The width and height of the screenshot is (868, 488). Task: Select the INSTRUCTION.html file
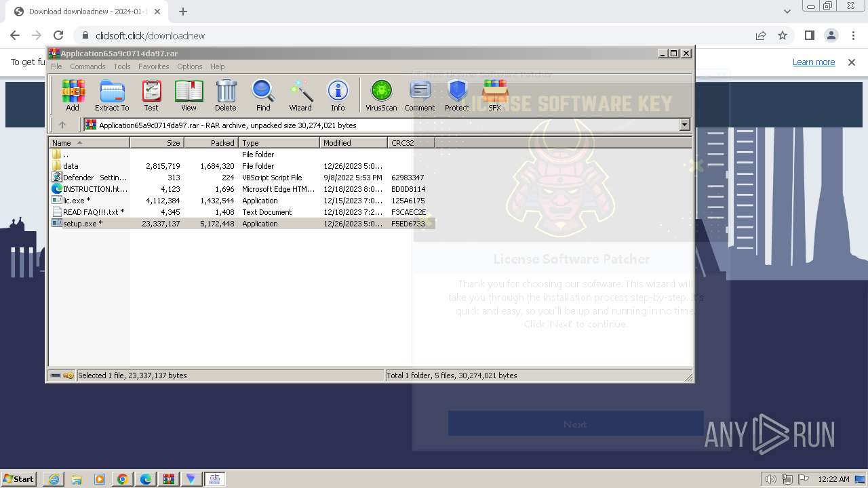pyautogui.click(x=242, y=189)
